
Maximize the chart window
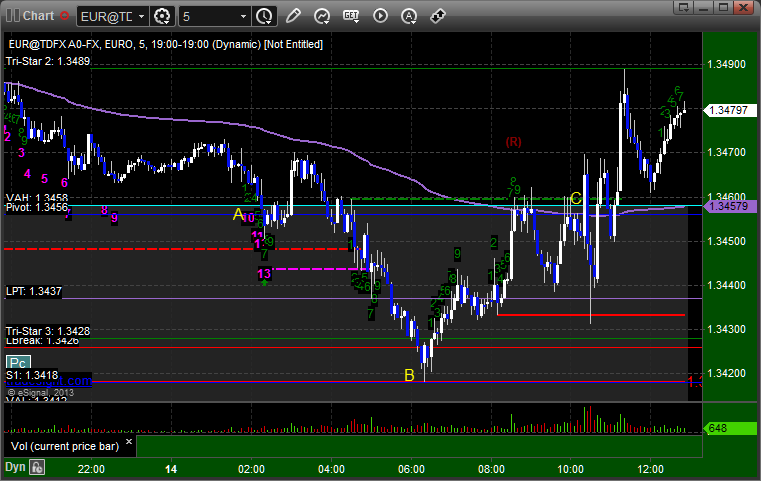723,7
